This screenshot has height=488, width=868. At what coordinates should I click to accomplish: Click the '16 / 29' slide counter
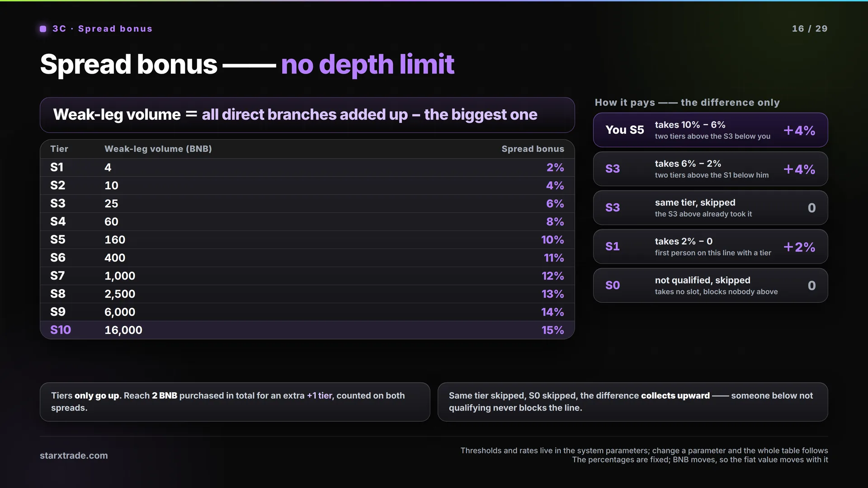pyautogui.click(x=810, y=28)
